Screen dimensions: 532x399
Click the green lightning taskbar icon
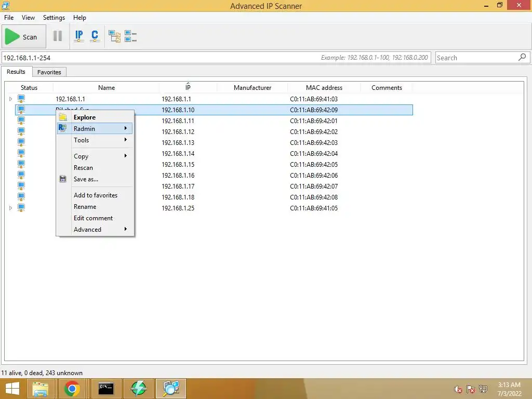(x=139, y=389)
